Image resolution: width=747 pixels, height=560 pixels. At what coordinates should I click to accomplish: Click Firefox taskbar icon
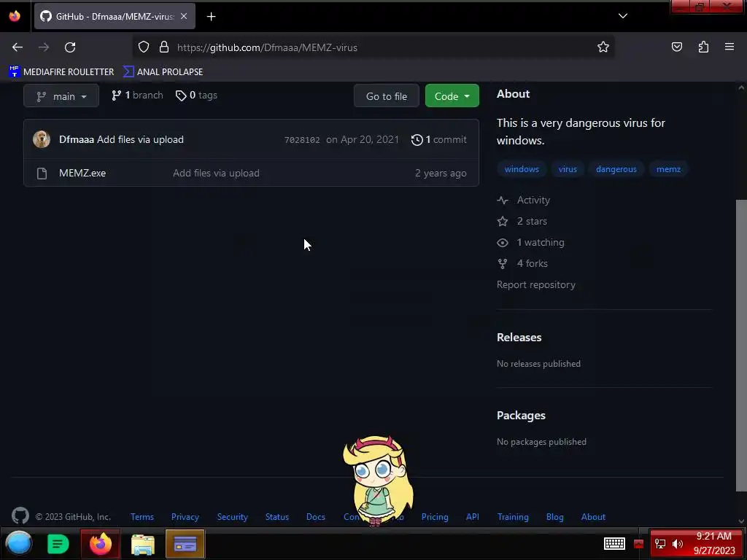pos(100,543)
